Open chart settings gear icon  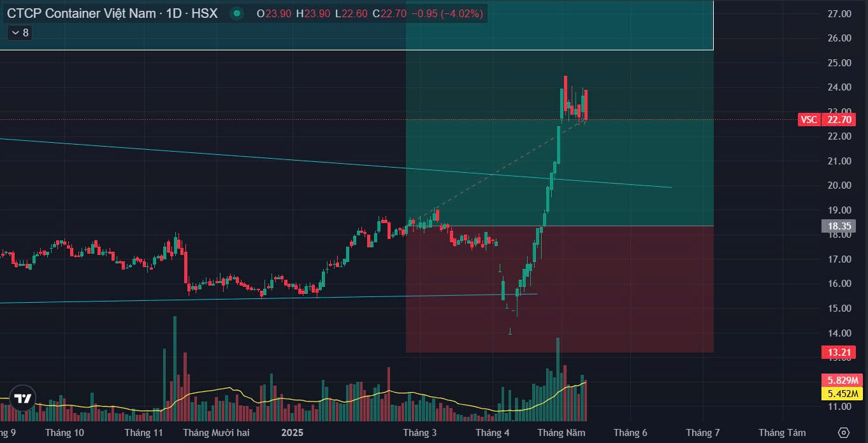point(844,433)
